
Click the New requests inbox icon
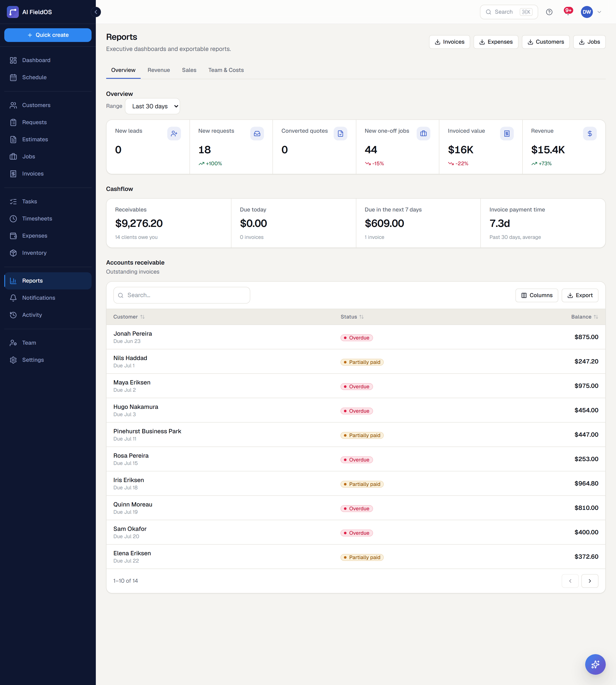[x=257, y=134]
